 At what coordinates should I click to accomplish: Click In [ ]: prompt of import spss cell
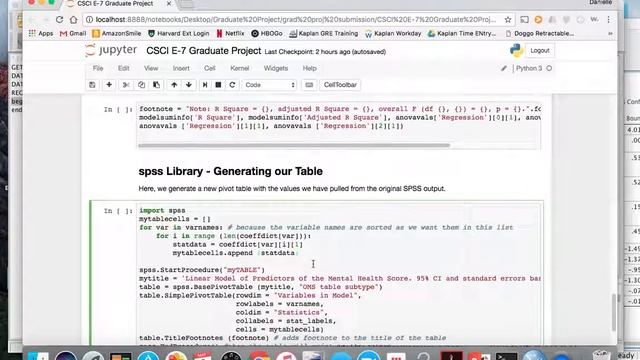click(x=118, y=211)
